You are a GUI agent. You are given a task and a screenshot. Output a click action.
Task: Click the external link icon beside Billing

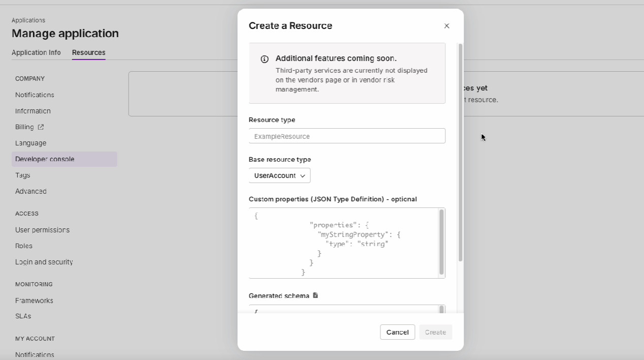click(x=41, y=127)
